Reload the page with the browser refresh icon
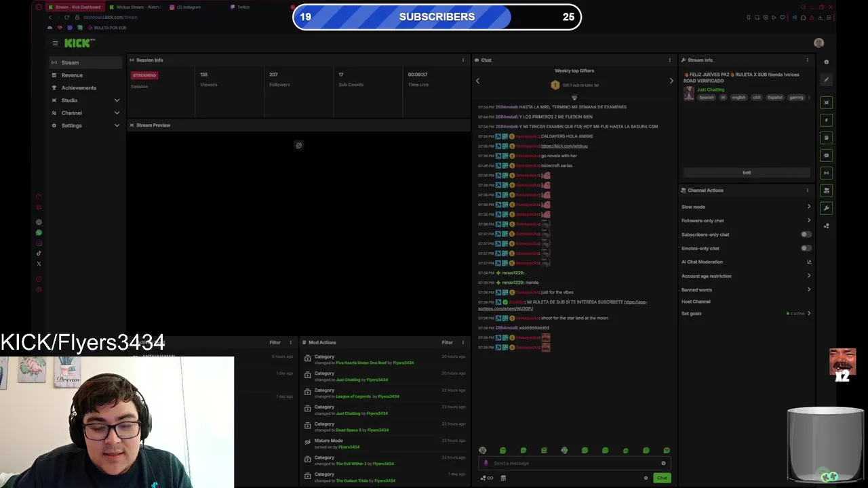Viewport: 868px width, 488px height. 66,17
